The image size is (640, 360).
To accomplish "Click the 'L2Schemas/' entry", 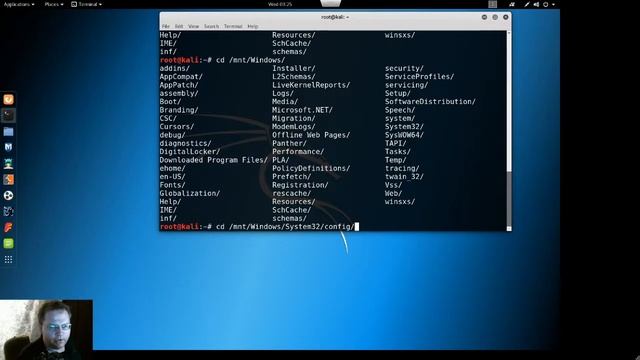I will click(294, 76).
